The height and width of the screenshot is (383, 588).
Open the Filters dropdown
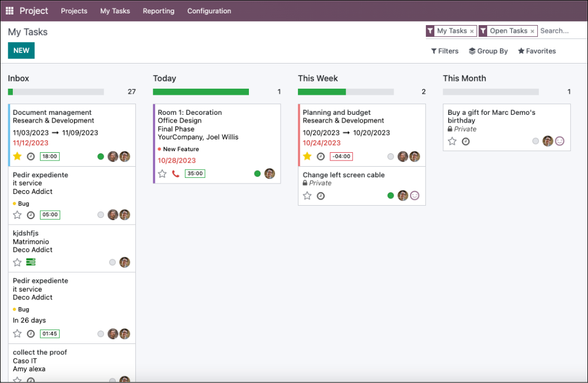pos(445,51)
